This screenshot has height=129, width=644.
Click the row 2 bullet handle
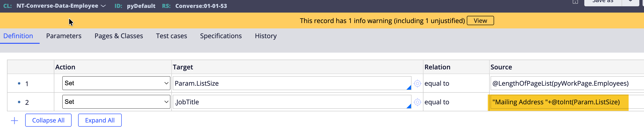click(19, 102)
